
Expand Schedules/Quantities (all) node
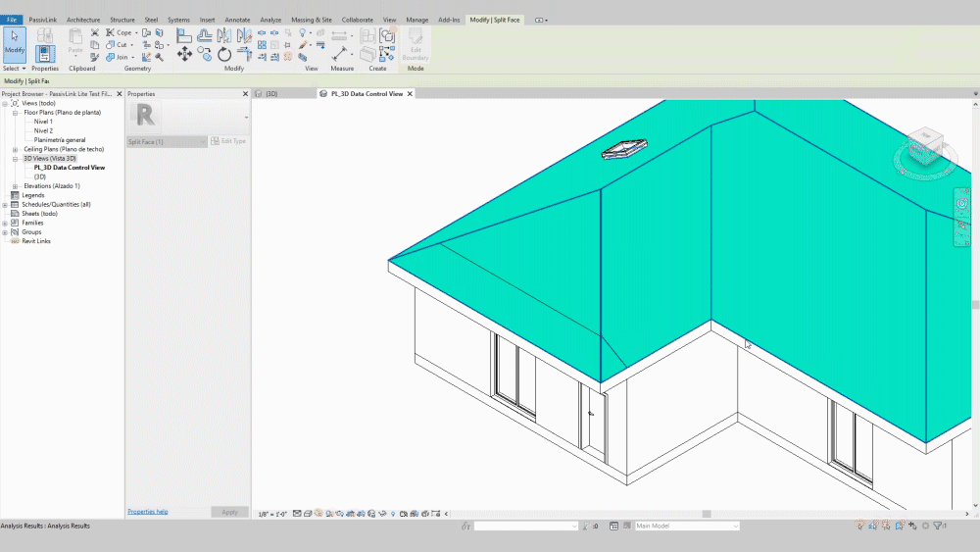coord(5,204)
